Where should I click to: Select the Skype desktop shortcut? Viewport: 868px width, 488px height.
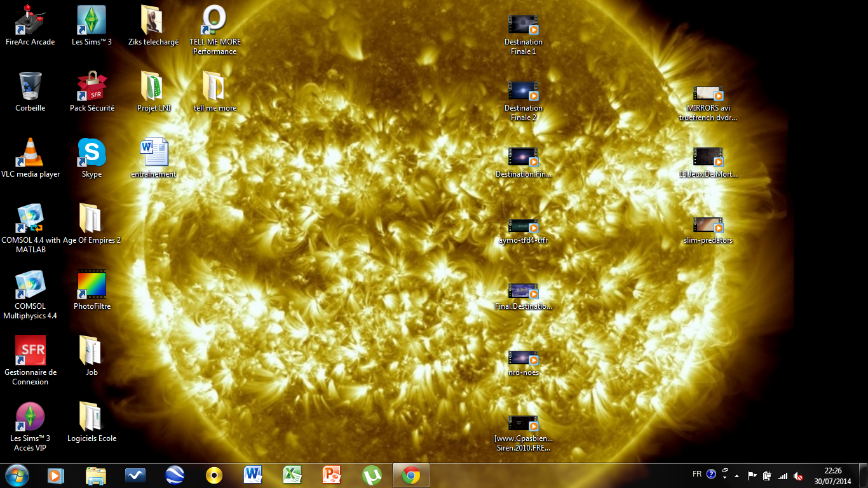pyautogui.click(x=92, y=158)
